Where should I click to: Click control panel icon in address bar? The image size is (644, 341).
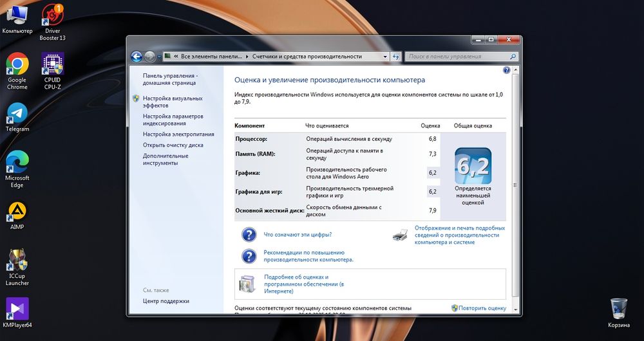[167, 57]
